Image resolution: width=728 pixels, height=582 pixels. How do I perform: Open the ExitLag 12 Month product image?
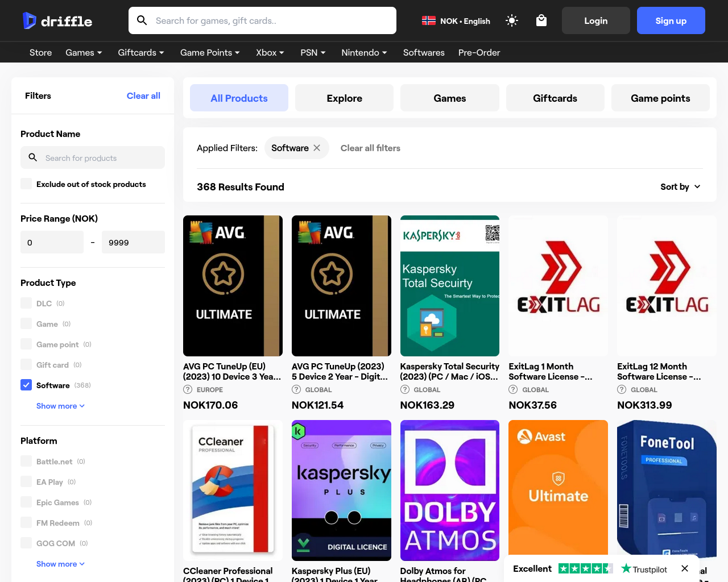(667, 286)
